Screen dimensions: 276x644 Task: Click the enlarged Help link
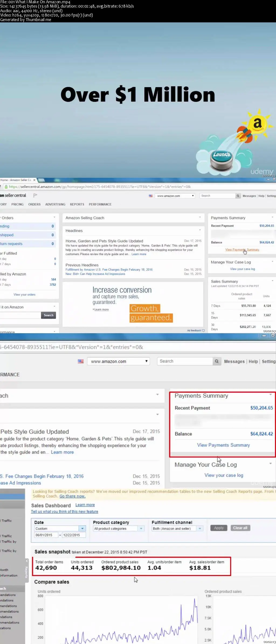(x=253, y=362)
